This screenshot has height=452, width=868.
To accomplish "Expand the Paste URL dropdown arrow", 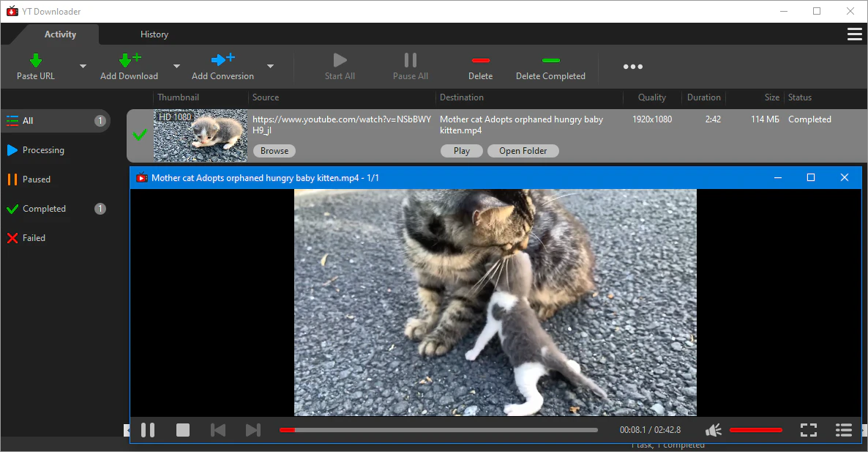I will click(x=83, y=67).
